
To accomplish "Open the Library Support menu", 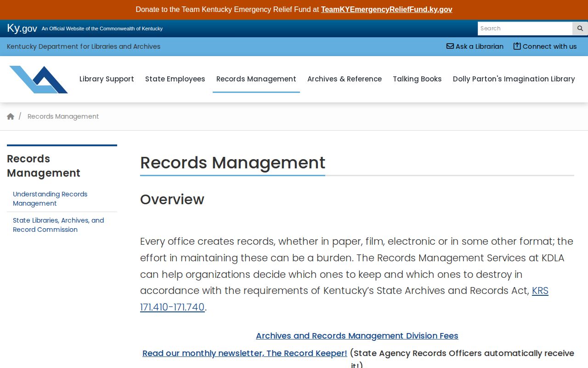I will pyautogui.click(x=107, y=79).
